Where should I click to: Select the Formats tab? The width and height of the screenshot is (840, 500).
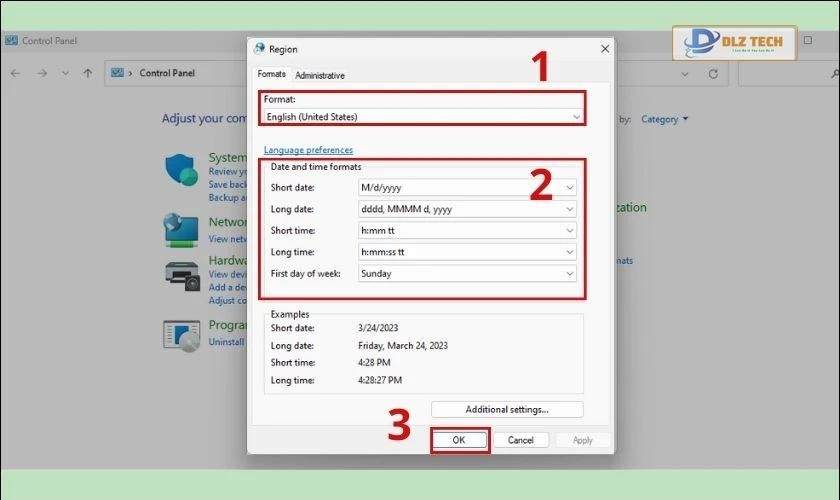[x=271, y=74]
